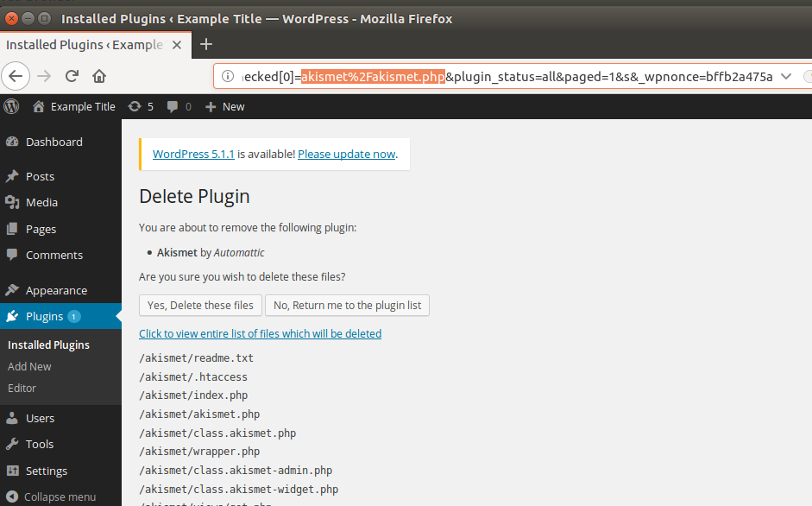Open the WordPress 5.1.1 link
The height and width of the screenshot is (506, 812).
[193, 154]
